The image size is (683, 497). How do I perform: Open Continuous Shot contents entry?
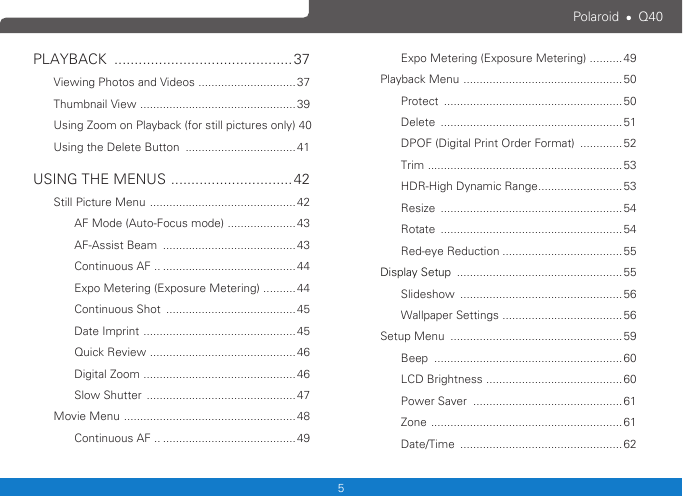pos(192,309)
